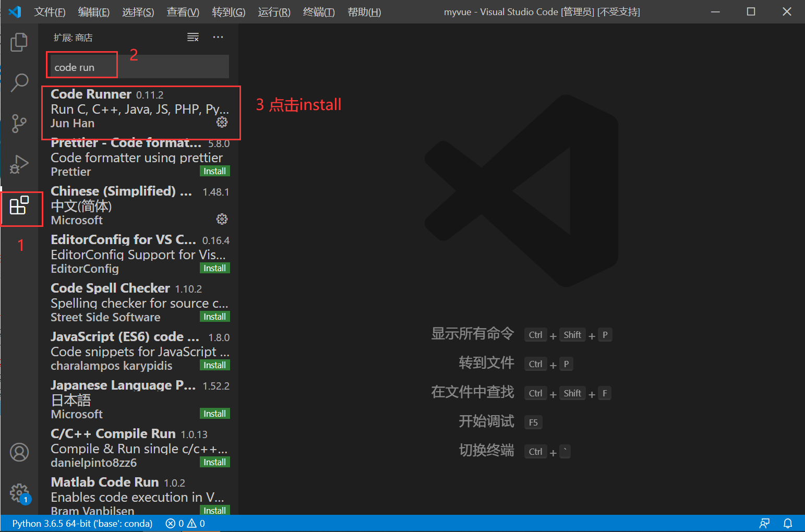Open Manage gear in activity bar
The width and height of the screenshot is (805, 532).
pyautogui.click(x=19, y=493)
